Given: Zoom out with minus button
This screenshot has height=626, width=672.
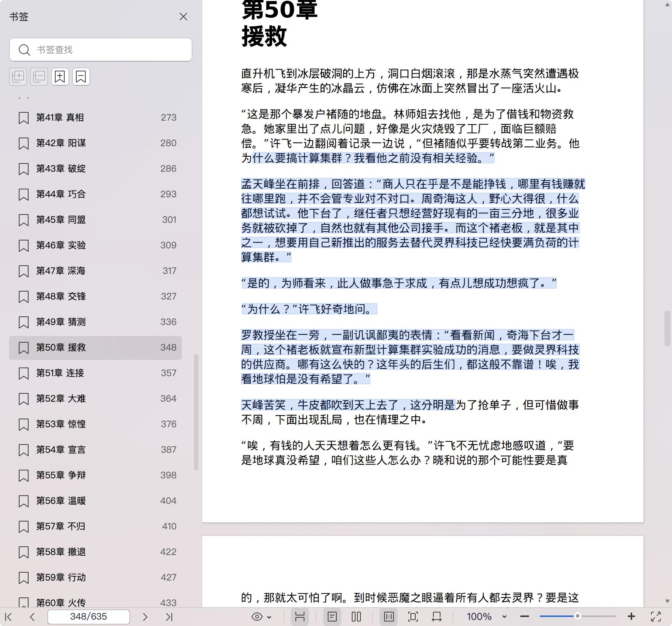Looking at the screenshot, I should [525, 617].
